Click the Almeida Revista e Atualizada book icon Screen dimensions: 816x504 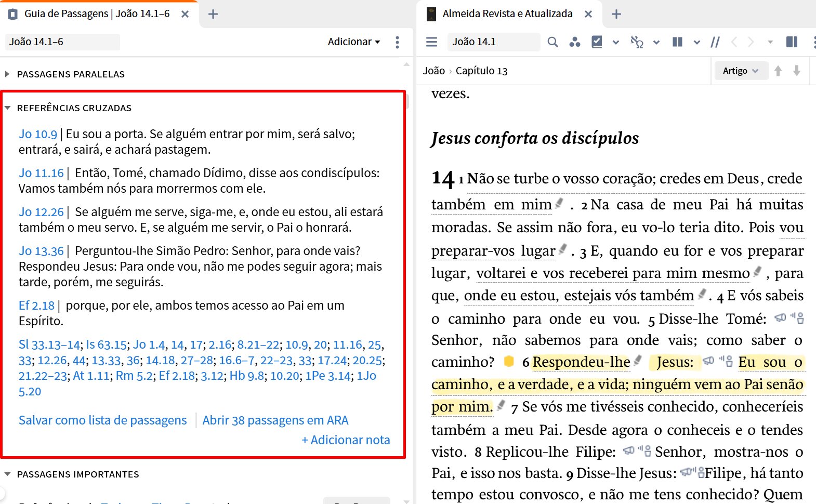[x=431, y=14]
